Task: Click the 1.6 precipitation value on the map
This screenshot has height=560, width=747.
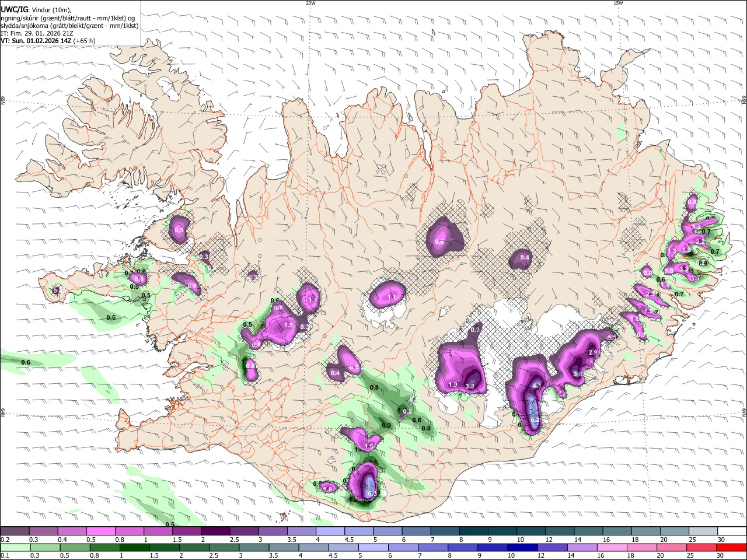Action: click(368, 446)
